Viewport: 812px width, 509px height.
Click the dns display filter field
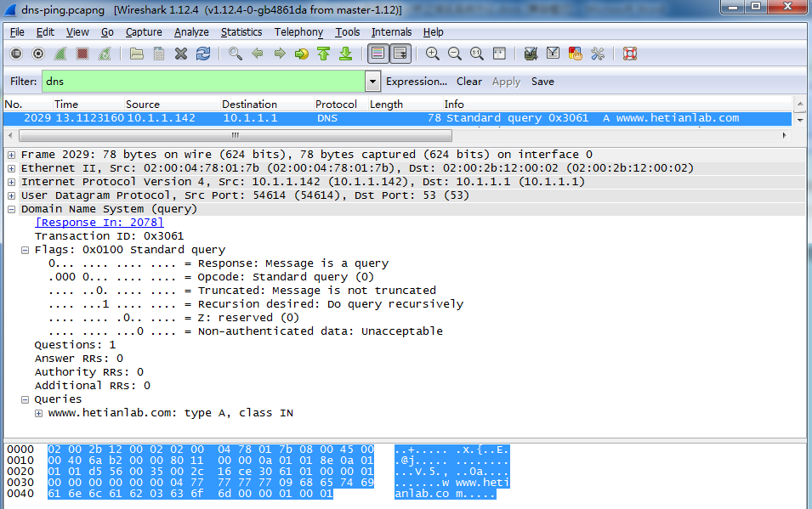point(203,82)
